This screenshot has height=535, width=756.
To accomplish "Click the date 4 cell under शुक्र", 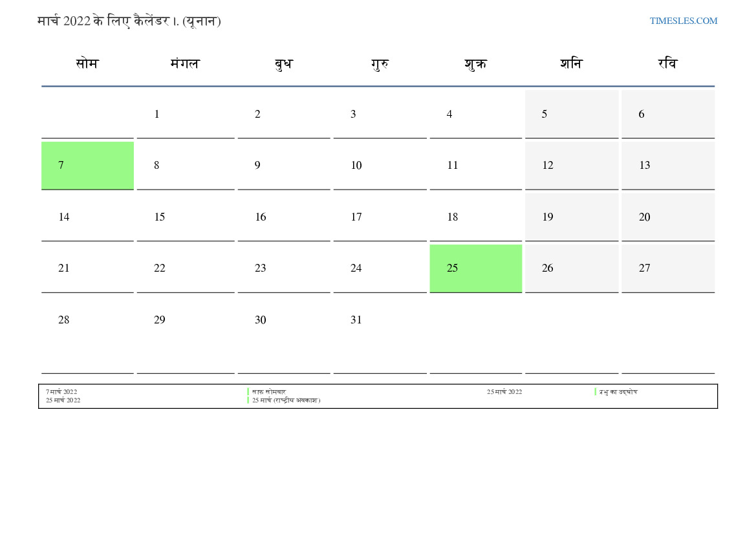I will click(x=476, y=114).
